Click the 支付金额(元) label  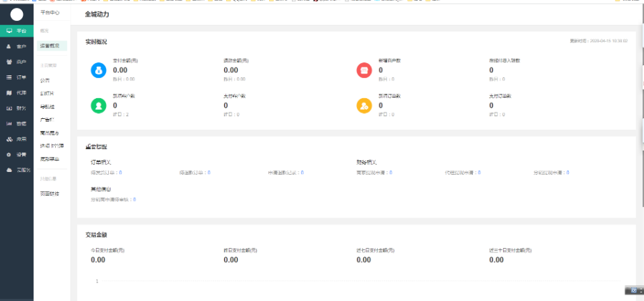125,60
